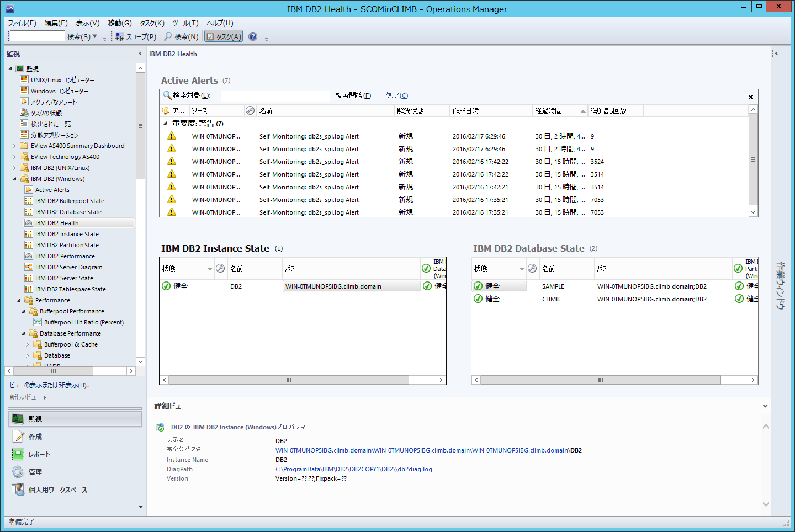
Task: Click the Scope toolbar button
Action: (136, 36)
